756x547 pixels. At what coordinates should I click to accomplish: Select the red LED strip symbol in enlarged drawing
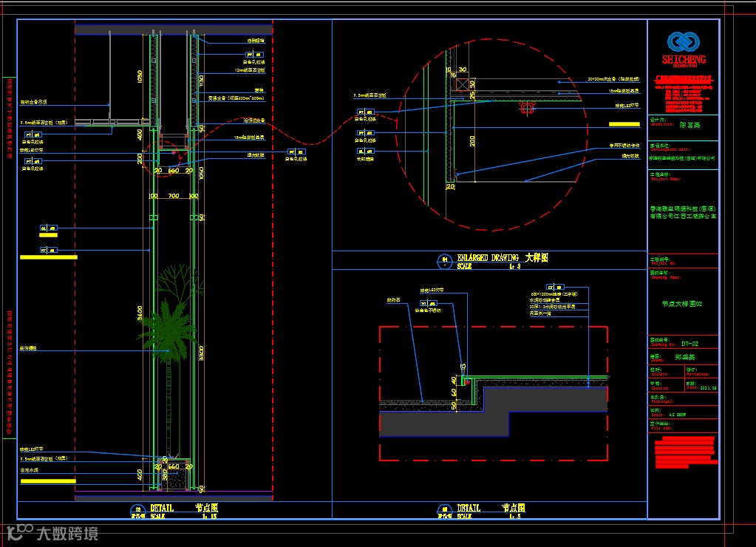(526, 108)
